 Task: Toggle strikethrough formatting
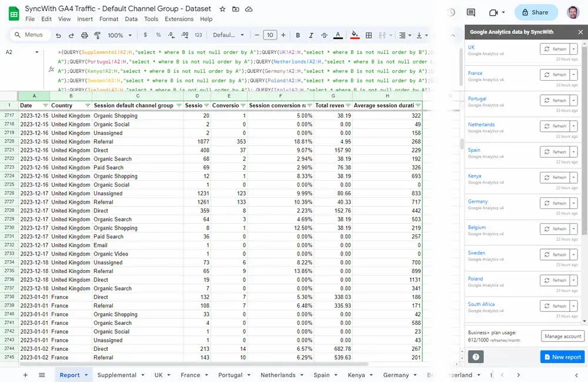[324, 35]
